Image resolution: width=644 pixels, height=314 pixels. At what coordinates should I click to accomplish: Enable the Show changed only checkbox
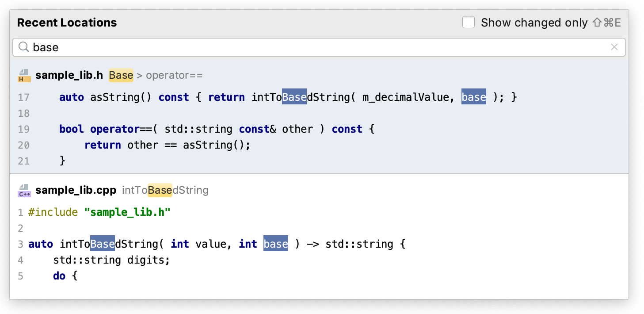click(469, 23)
